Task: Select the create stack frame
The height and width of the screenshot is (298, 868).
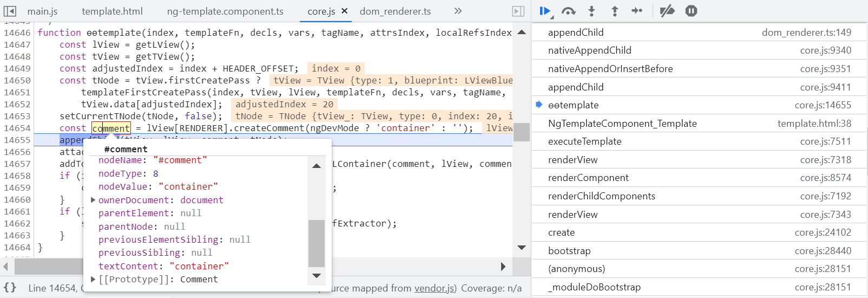Action: coord(699,232)
